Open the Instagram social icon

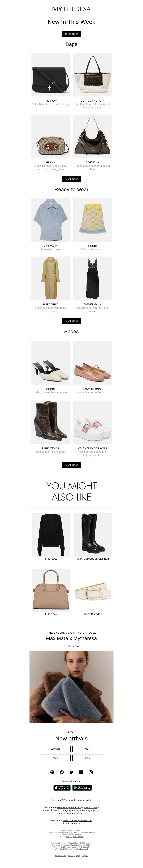click(x=91, y=772)
